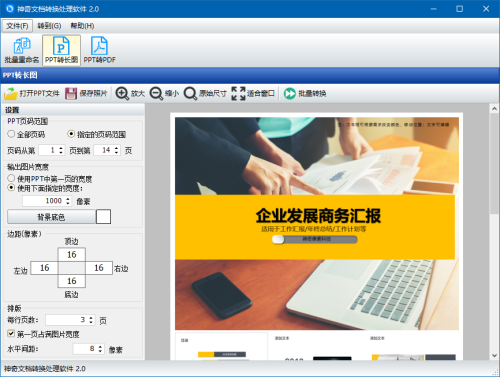Image resolution: width=500 pixels, height=377 pixels.
Task: Click the 设置 panel header
Action: pyautogui.click(x=73, y=110)
